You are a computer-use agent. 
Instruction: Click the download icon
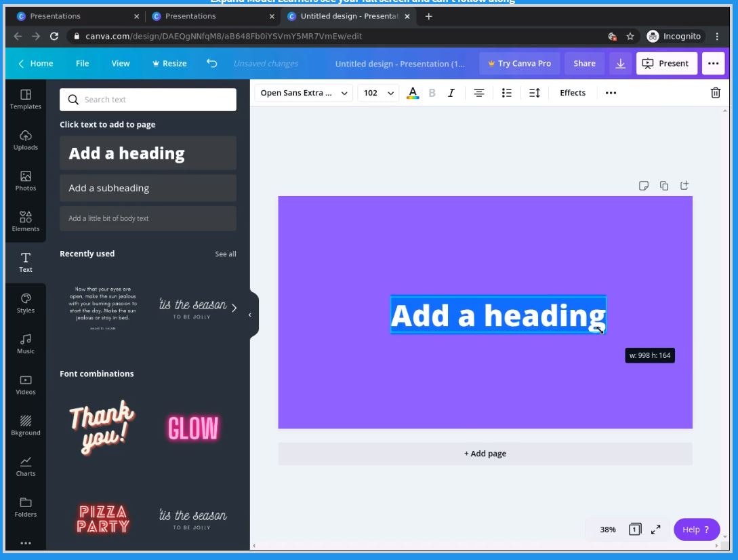point(620,63)
